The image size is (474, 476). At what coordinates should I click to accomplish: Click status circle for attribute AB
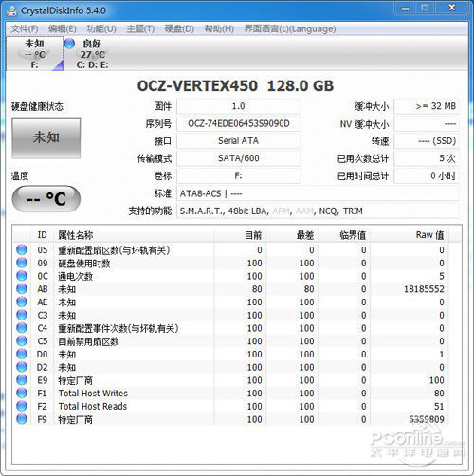click(x=22, y=288)
